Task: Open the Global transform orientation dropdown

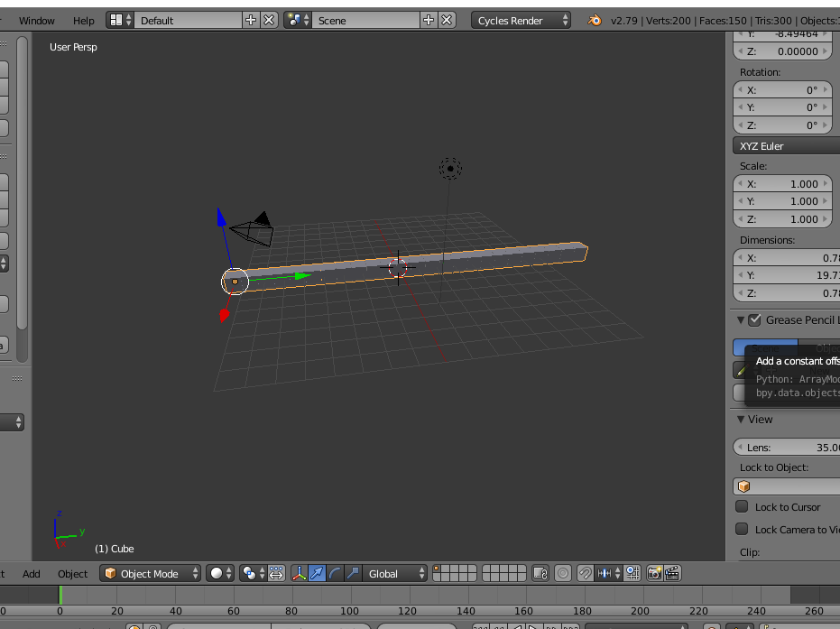Action: pyautogui.click(x=394, y=573)
